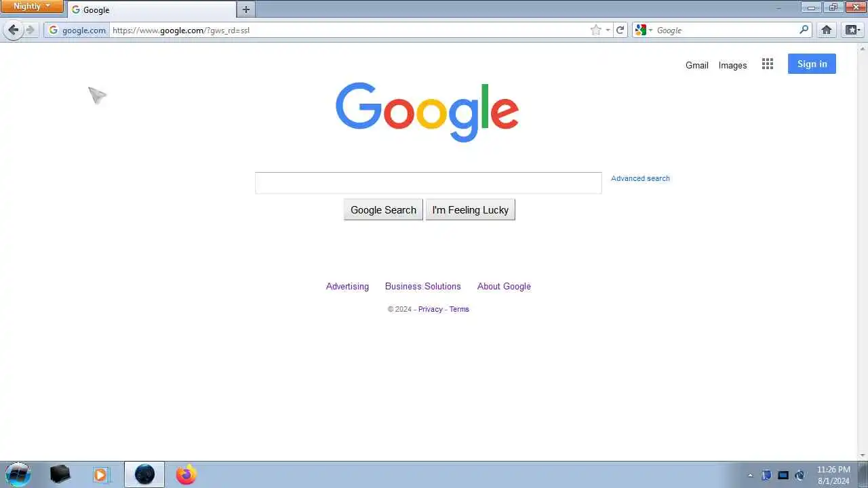This screenshot has width=868, height=488.
Task: Click the Show desktop strip
Action: coord(863,475)
